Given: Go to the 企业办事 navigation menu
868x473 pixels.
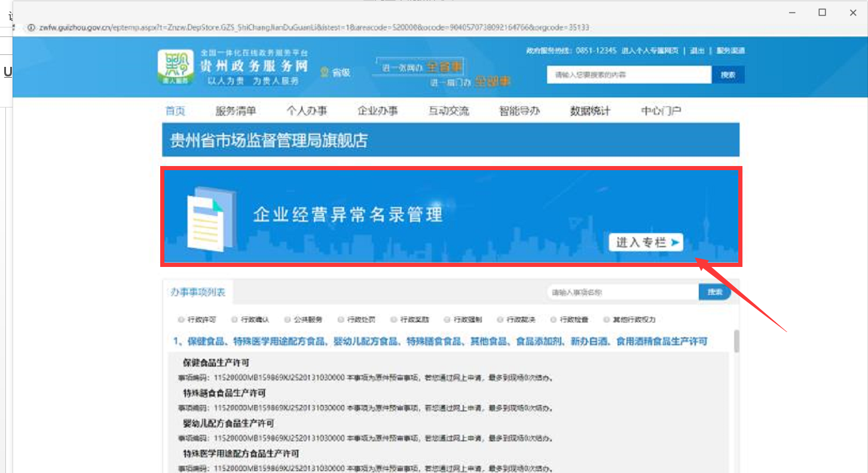Looking at the screenshot, I should point(377,111).
